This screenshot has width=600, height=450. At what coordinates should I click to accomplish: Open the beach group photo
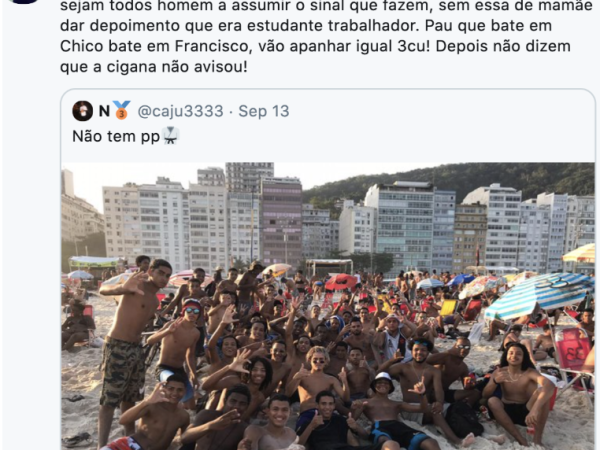[328, 306]
